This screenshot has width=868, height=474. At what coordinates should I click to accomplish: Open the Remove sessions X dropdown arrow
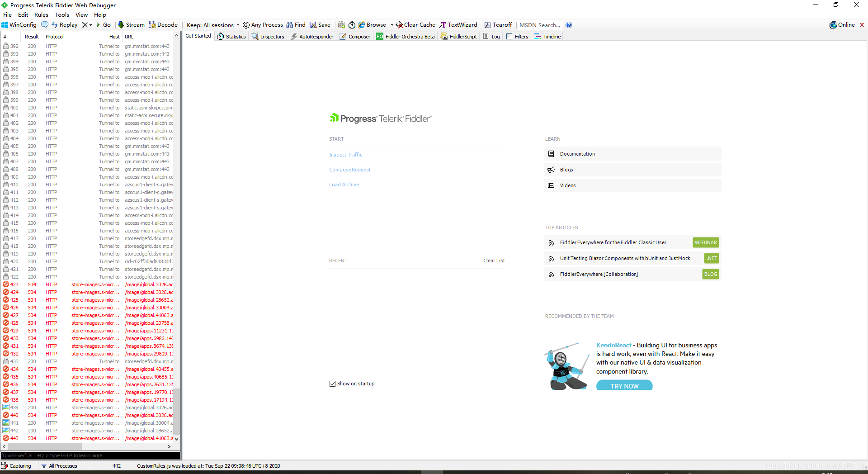(x=90, y=25)
